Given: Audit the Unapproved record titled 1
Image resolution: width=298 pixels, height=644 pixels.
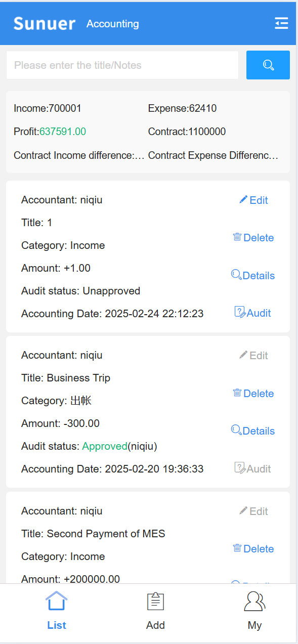Looking at the screenshot, I should pos(253,313).
